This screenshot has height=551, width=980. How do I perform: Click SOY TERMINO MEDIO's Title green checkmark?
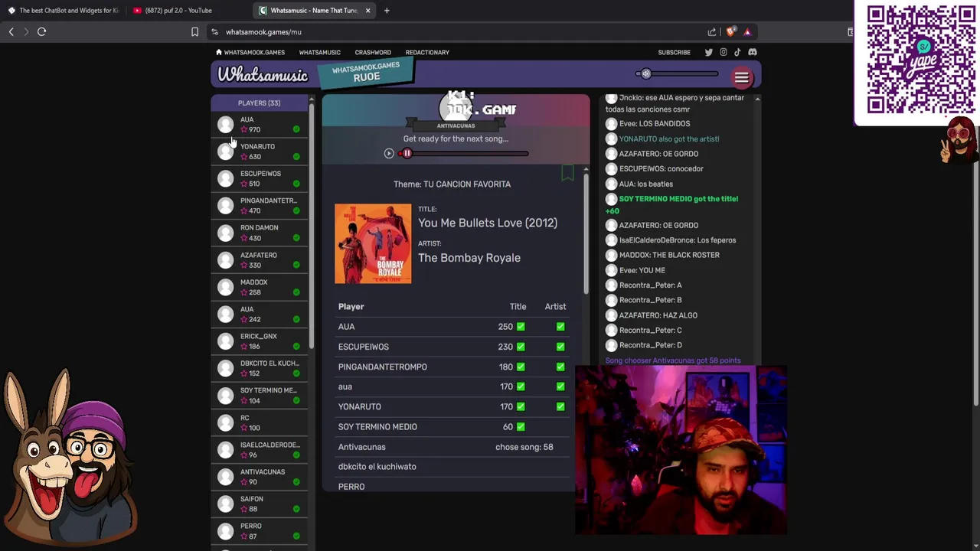[x=521, y=426]
